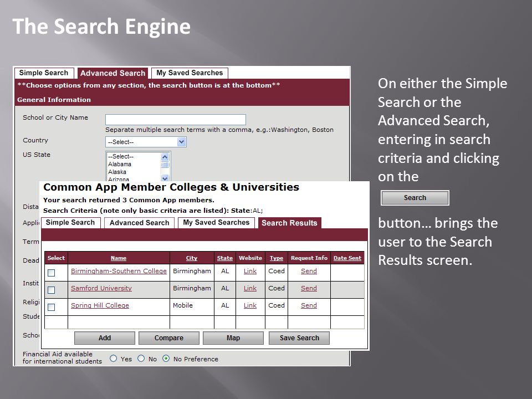Open the Birmingham-Southern College link
The height and width of the screenshot is (399, 532).
point(119,271)
